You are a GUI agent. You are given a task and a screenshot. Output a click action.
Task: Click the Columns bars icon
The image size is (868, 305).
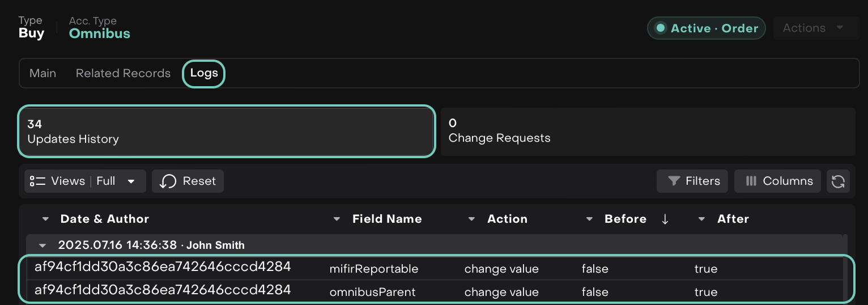click(x=751, y=181)
